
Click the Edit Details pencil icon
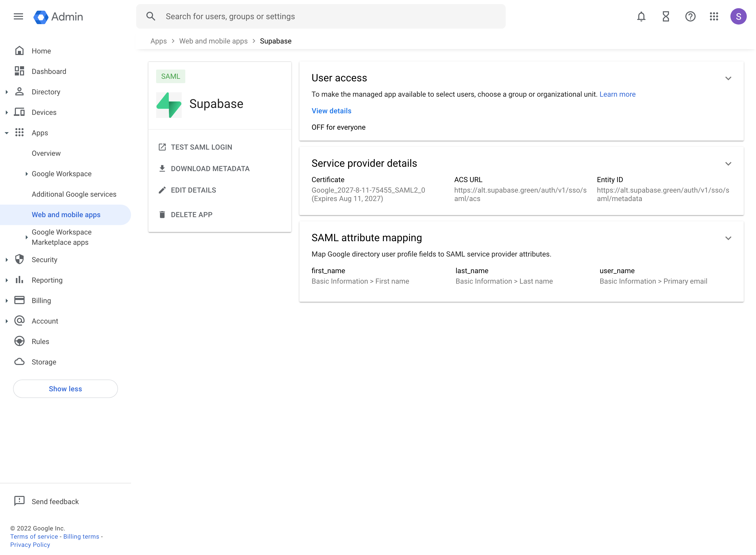(163, 190)
